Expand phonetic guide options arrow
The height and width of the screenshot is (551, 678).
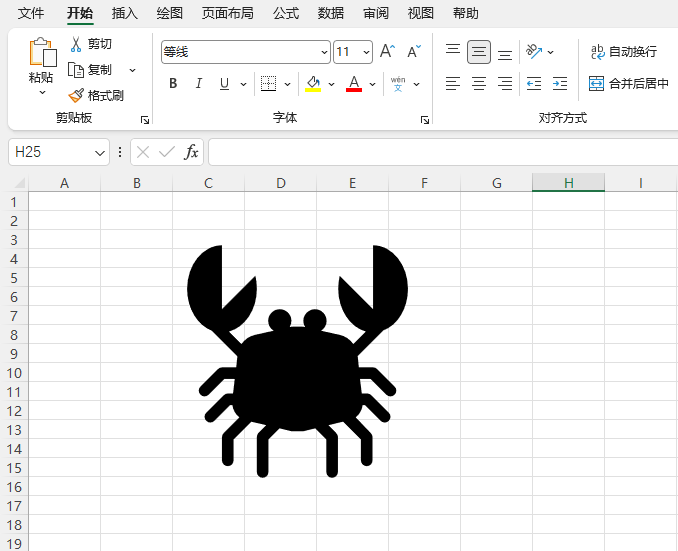pos(416,84)
